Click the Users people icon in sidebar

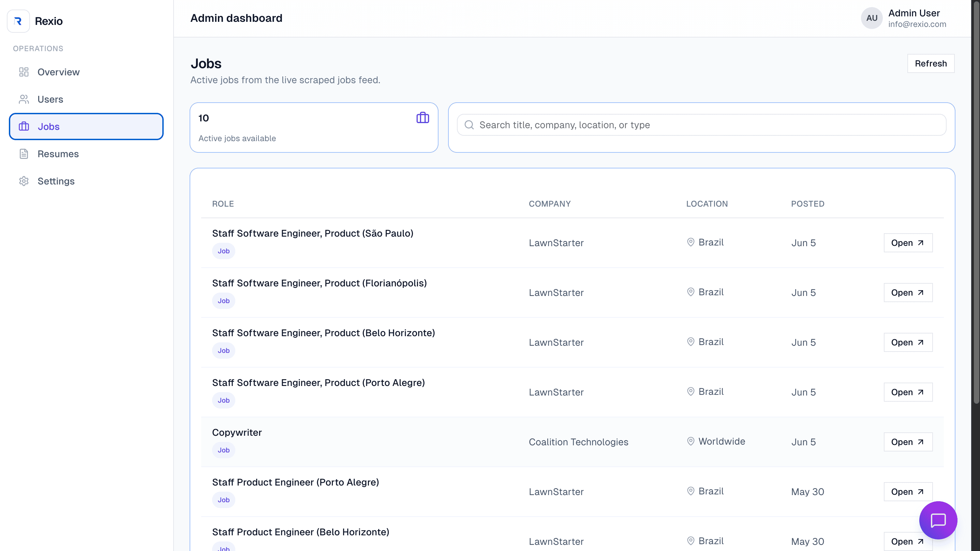click(24, 99)
